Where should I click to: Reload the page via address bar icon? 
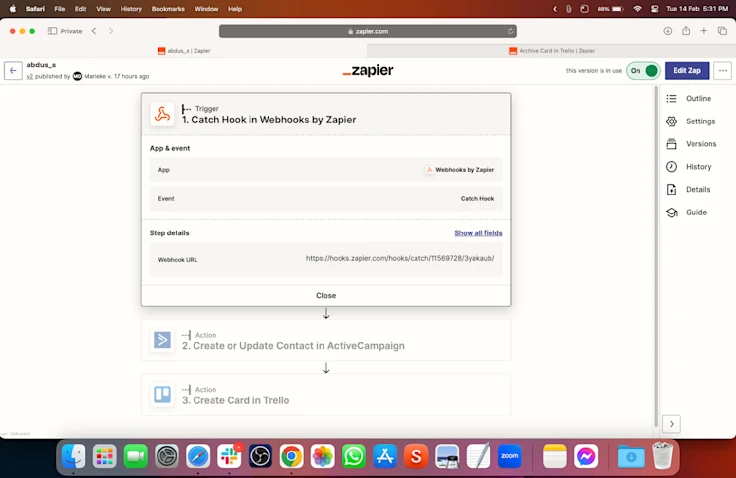click(510, 31)
